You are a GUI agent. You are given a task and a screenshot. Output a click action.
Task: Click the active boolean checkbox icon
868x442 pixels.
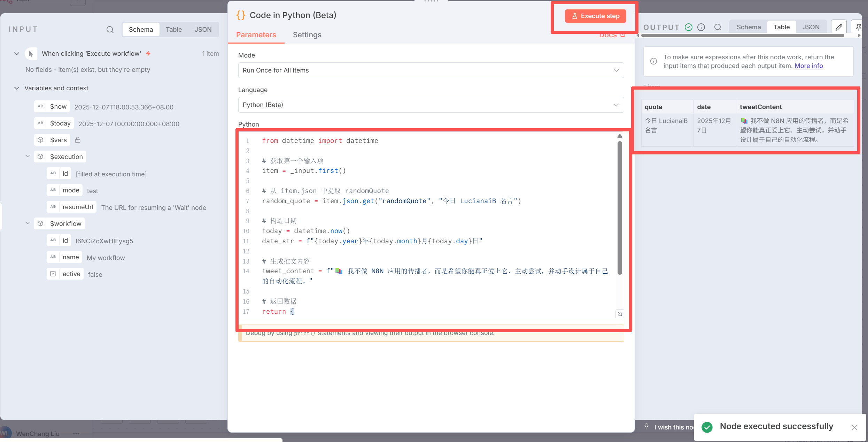(x=53, y=274)
